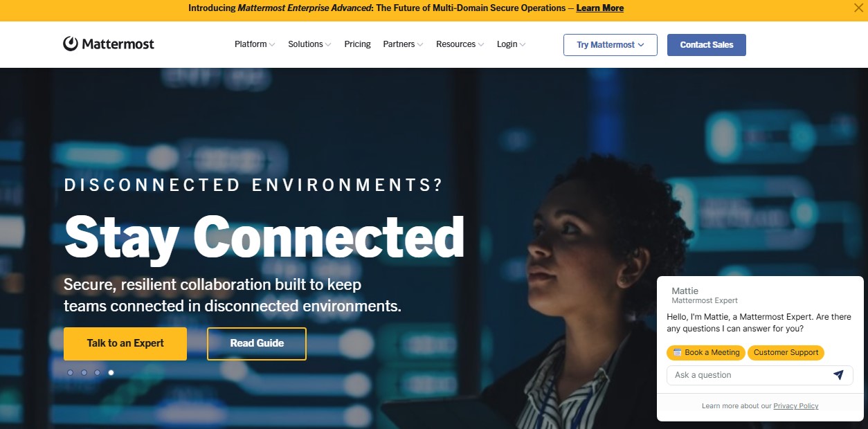Expand the Resources menu

tap(460, 44)
